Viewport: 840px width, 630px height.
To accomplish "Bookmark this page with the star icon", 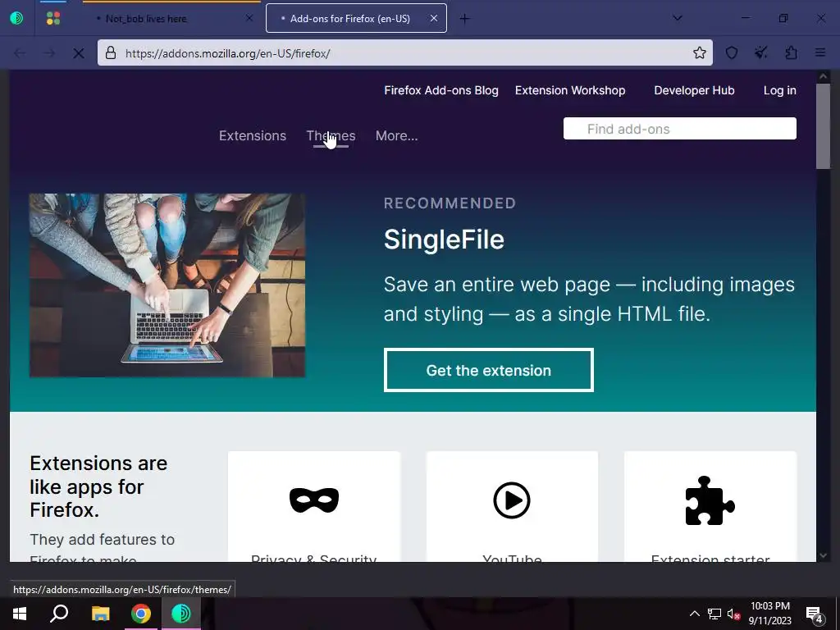I will click(x=699, y=53).
